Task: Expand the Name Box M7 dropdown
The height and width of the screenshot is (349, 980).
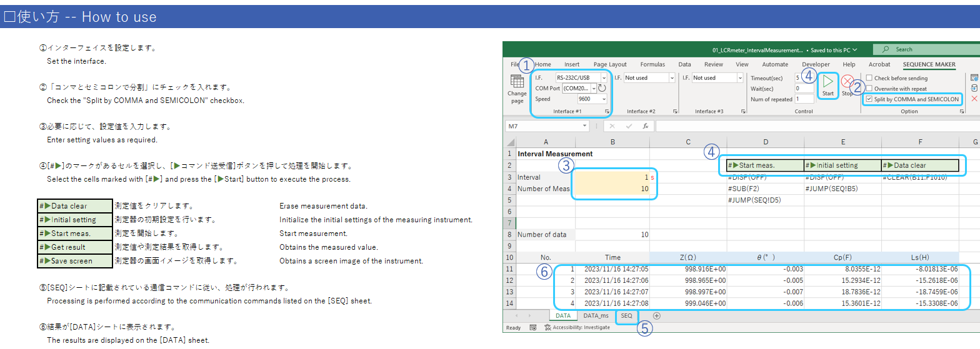Action: [x=585, y=126]
